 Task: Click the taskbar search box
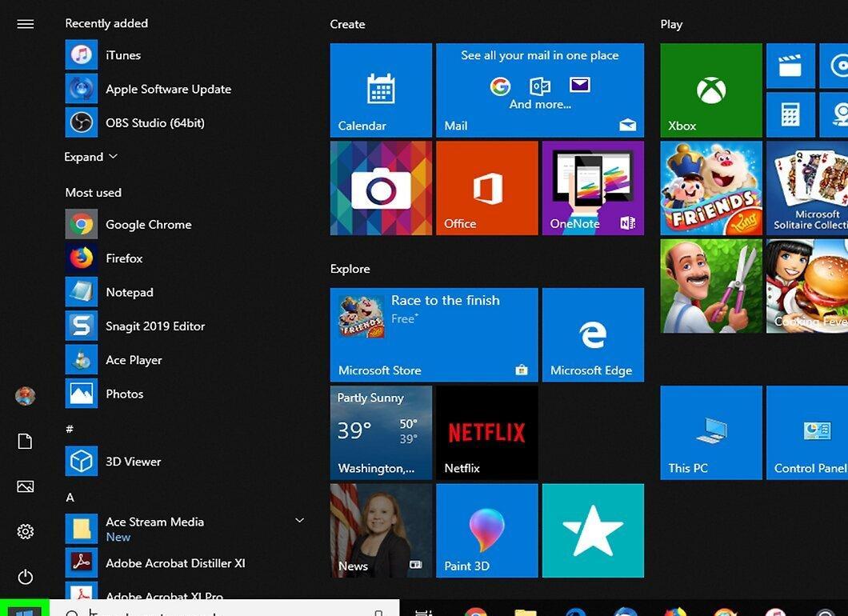(225, 608)
